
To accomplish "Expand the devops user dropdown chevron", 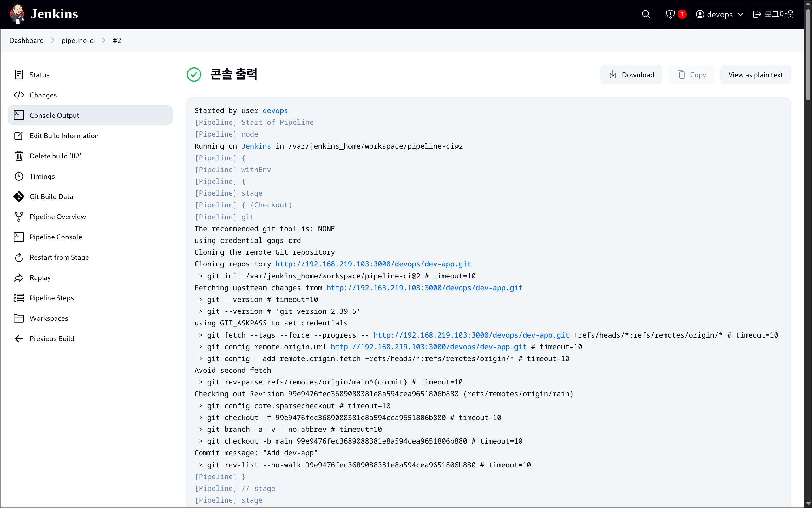I will [741, 14].
